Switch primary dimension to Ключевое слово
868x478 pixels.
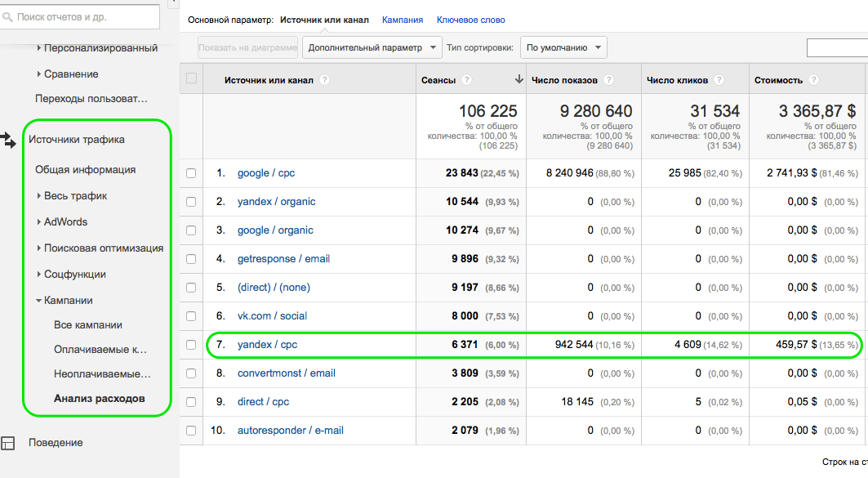pyautogui.click(x=470, y=20)
